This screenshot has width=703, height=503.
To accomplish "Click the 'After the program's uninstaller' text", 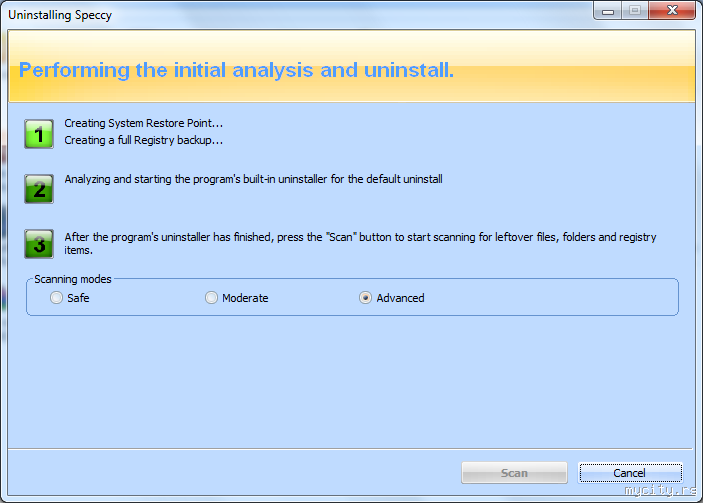I will point(360,243).
